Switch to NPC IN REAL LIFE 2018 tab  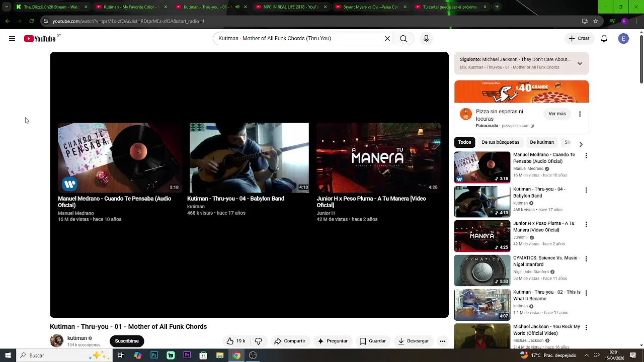coord(291,7)
